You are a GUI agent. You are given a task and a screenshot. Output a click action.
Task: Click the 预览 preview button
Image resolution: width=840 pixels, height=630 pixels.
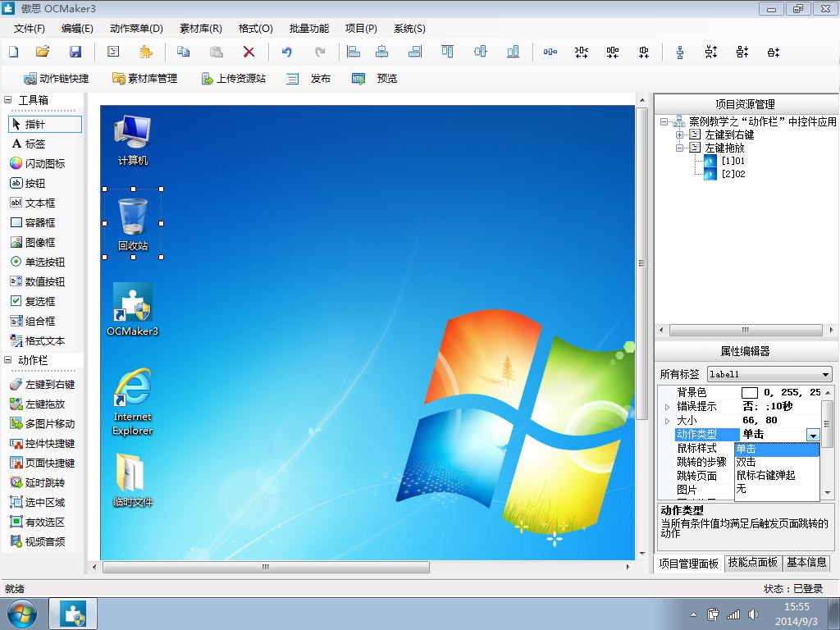click(374, 78)
